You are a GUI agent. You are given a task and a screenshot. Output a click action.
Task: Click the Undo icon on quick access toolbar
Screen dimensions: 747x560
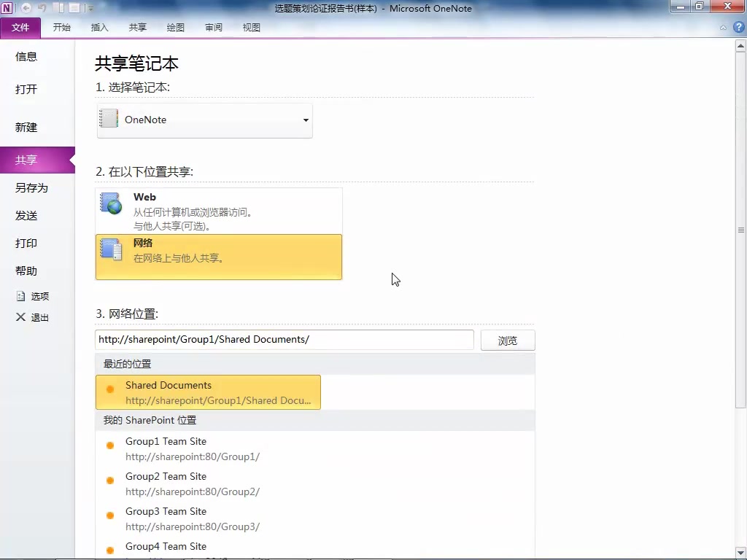click(42, 7)
